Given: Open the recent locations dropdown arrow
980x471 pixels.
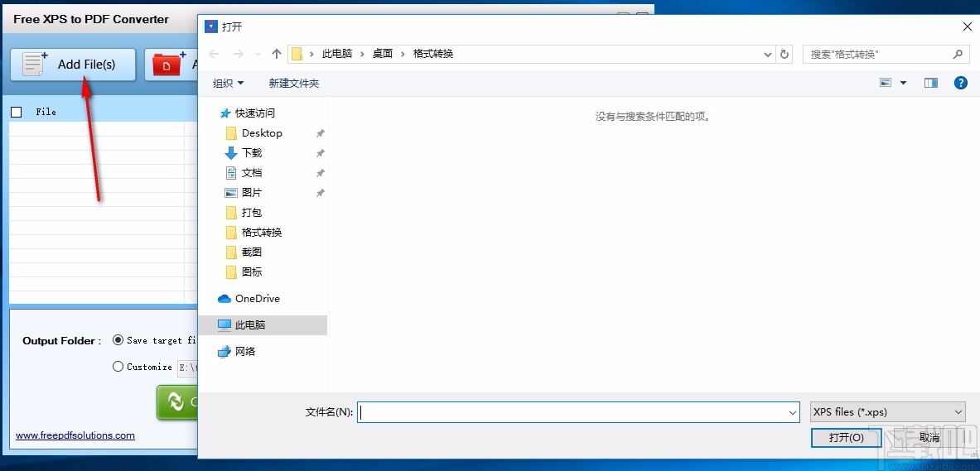Looking at the screenshot, I should [258, 55].
